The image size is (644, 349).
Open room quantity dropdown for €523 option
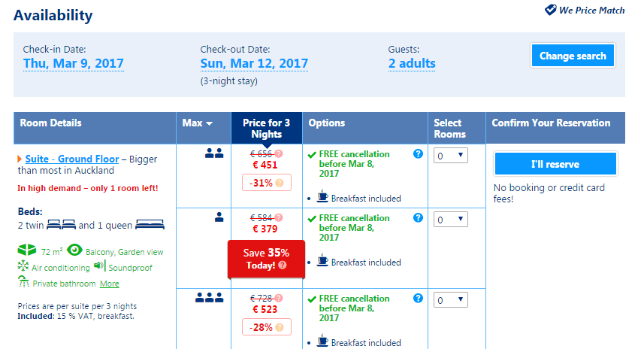451,300
